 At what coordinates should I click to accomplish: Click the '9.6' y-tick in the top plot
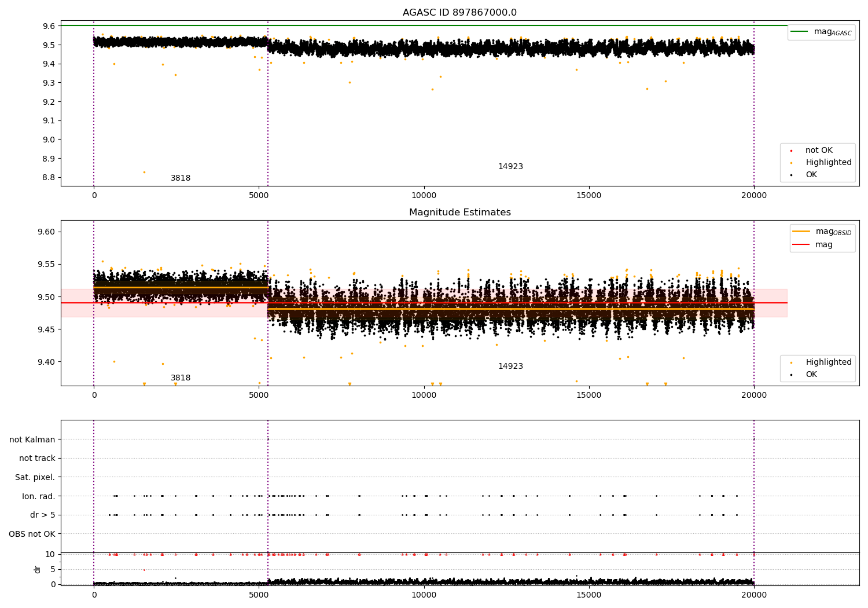click(49, 26)
